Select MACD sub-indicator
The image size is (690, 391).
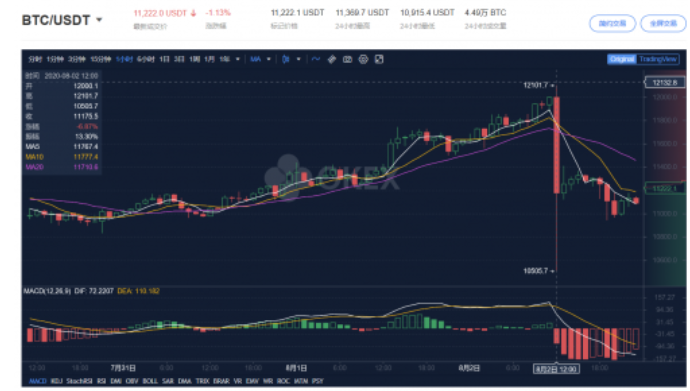(37, 381)
